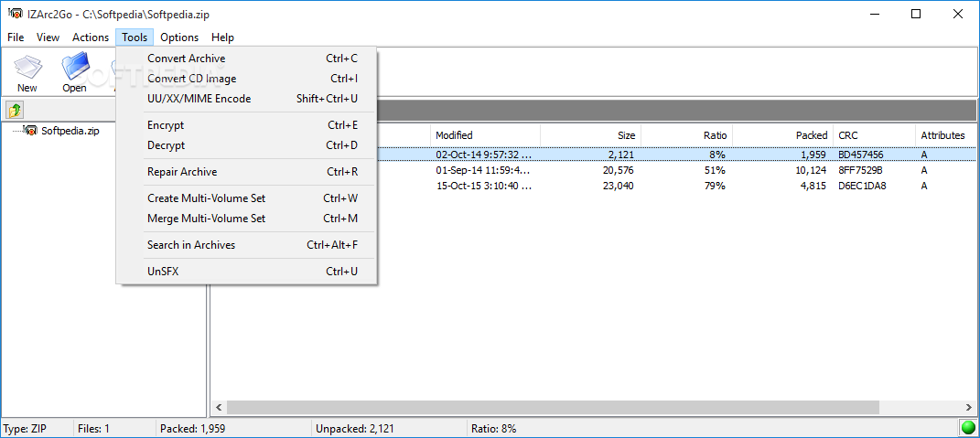This screenshot has width=980, height=438.
Task: Choose Encrypt from the Tools menu
Action: point(246,125)
